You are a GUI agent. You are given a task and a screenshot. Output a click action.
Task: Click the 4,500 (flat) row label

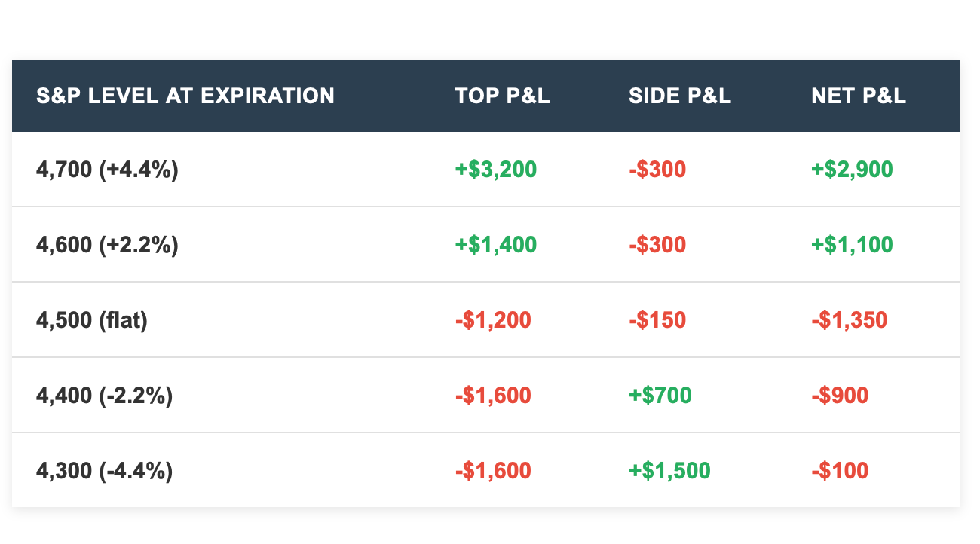pos(92,320)
